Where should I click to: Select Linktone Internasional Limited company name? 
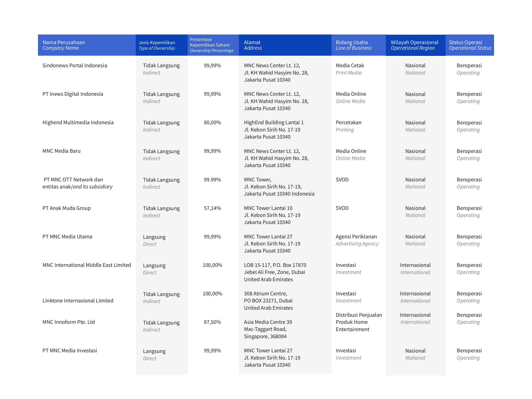(x=78, y=301)
